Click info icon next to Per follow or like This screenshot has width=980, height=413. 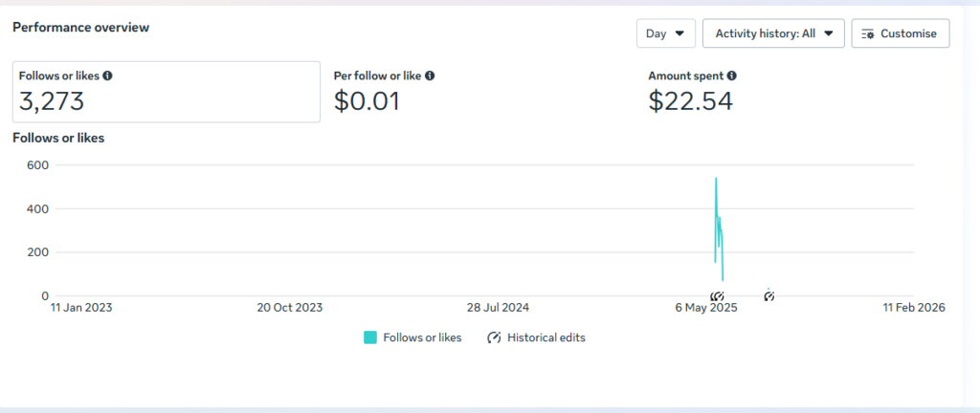(x=430, y=76)
